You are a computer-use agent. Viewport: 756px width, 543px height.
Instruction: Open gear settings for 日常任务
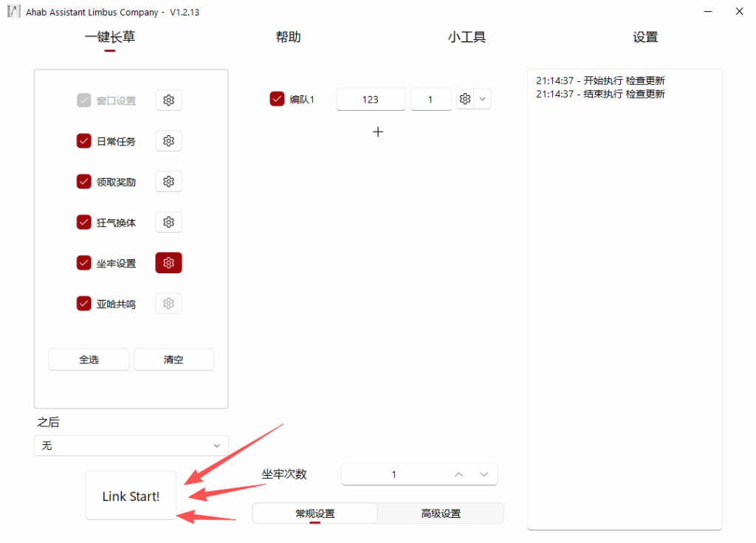[x=168, y=141]
